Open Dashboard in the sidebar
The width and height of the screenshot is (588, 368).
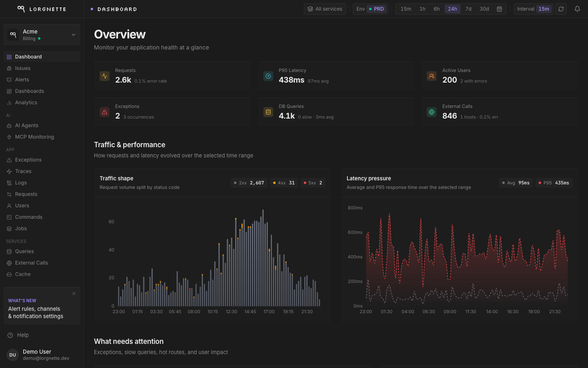42,57
